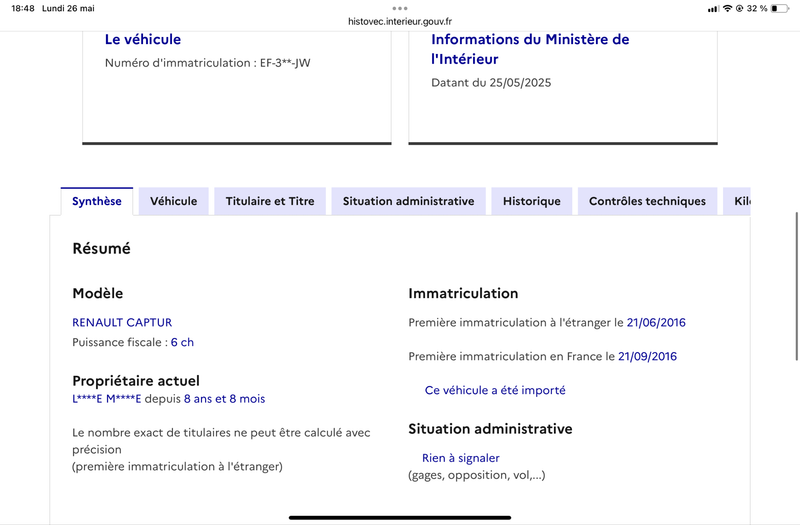Tap the histovec.interieur.gouv.fr address bar
The width and height of the screenshot is (800, 525).
coord(399,21)
